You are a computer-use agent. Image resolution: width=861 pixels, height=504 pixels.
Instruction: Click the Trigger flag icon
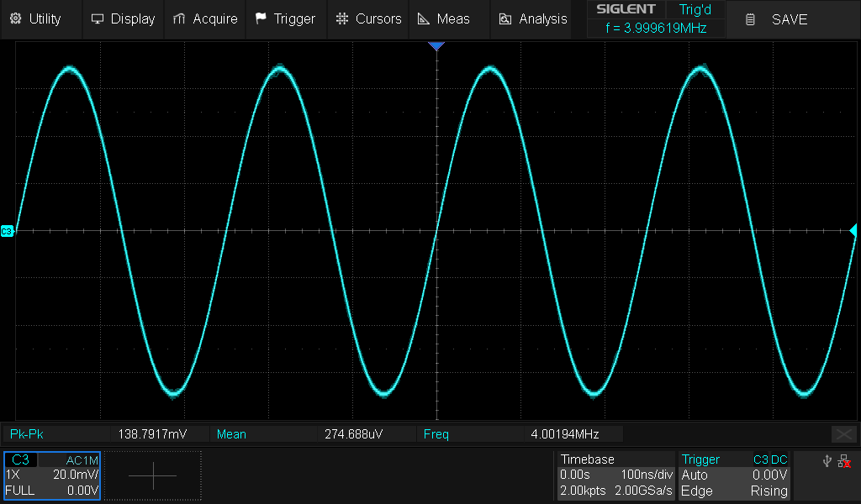pyautogui.click(x=261, y=18)
